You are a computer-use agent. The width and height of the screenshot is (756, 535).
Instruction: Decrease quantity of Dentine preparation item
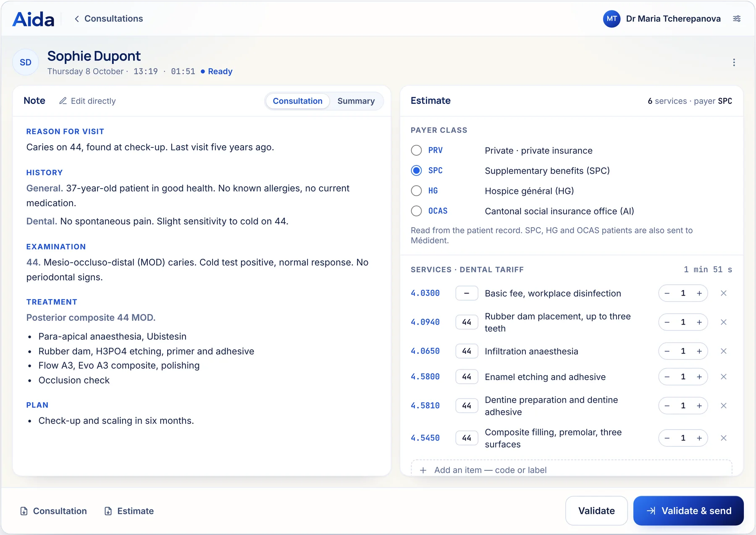coord(667,406)
